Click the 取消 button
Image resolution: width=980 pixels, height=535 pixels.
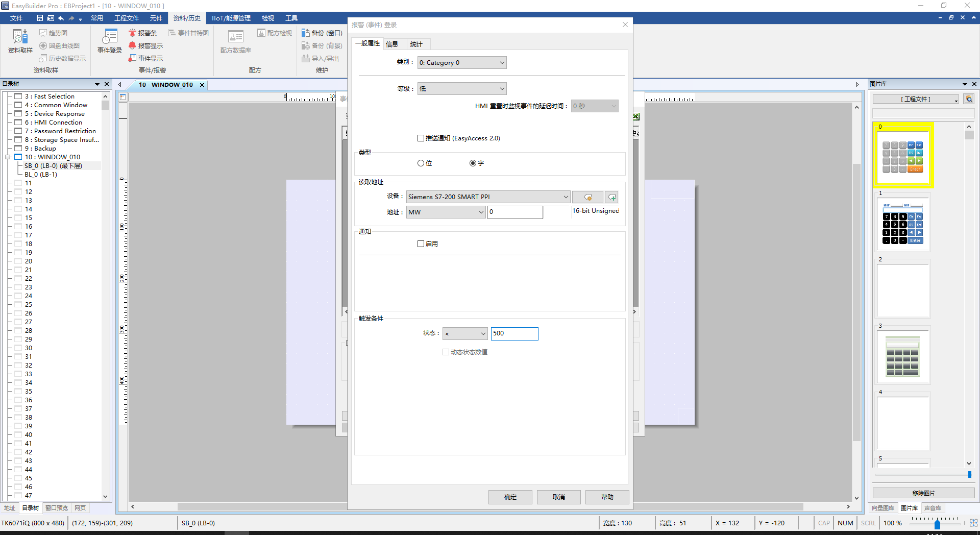(x=558, y=497)
